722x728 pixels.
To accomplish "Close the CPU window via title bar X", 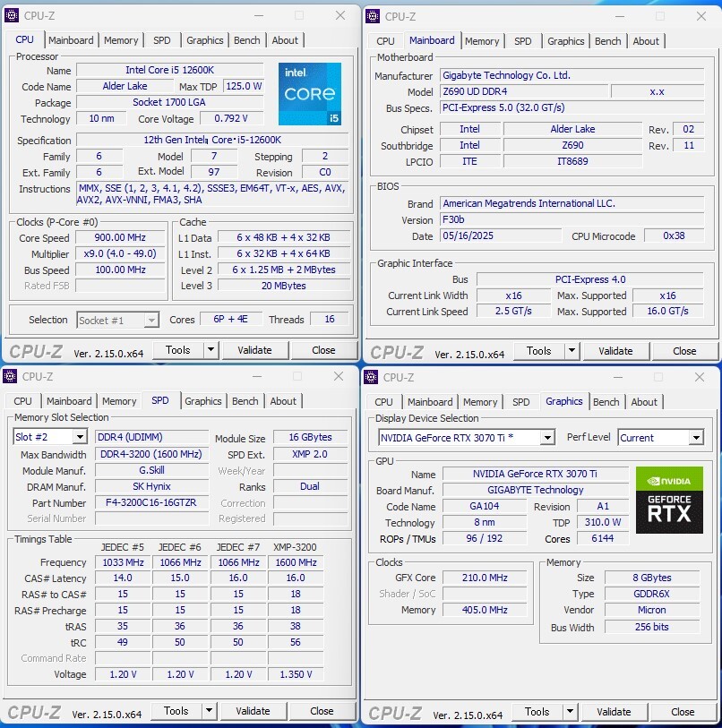I will point(340,15).
